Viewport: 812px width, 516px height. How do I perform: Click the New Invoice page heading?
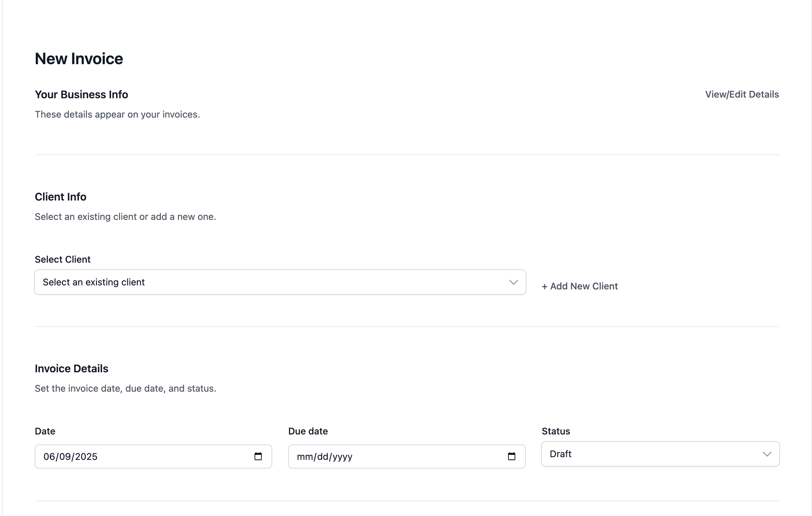(x=79, y=58)
